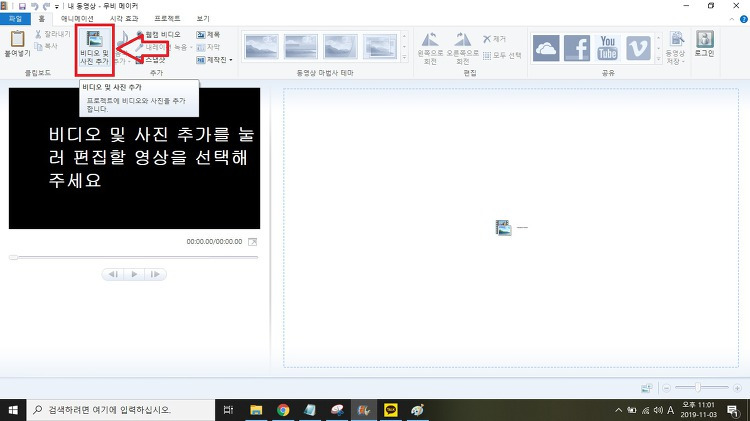Switch to the Animations (애니메이션) tab

(77, 19)
